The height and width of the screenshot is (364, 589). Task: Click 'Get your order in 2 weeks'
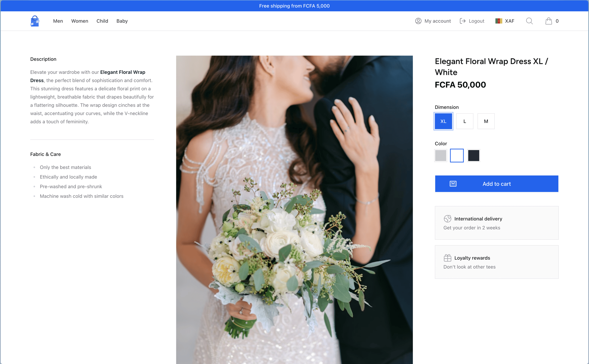pyautogui.click(x=472, y=228)
